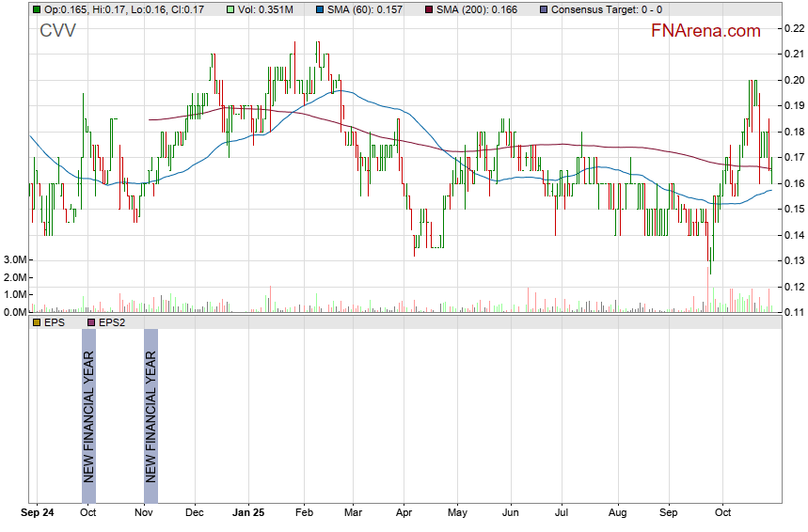This screenshot has height=532, width=808.
Task: Click the green price legend swatch
Action: 37,9
